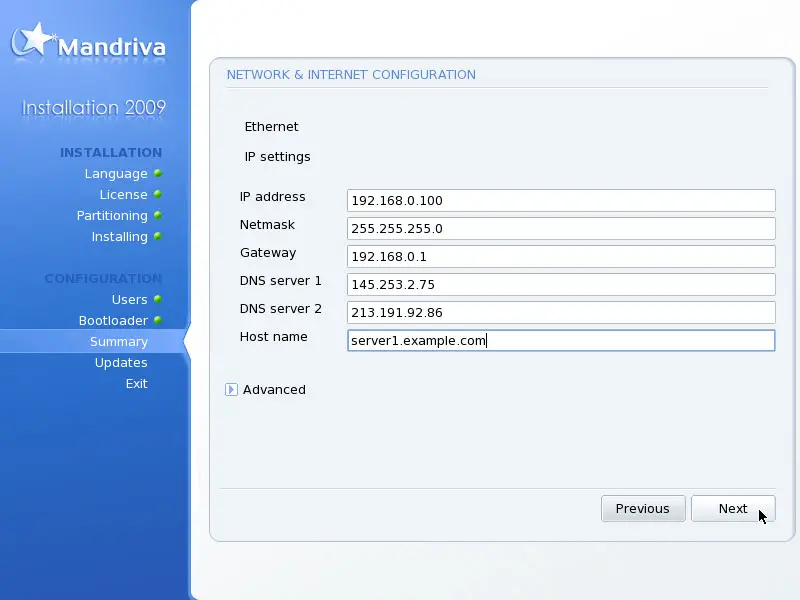Place cursor in Host name field

pos(561,340)
